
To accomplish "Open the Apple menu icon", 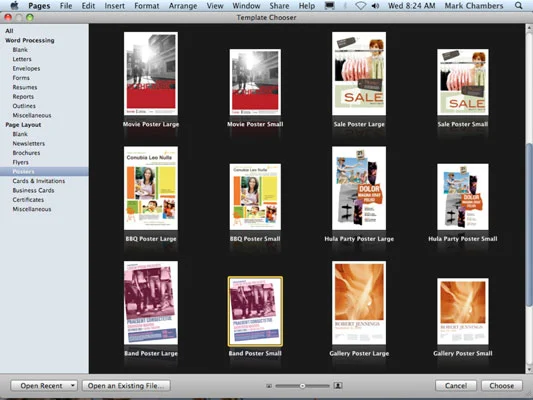I will [x=14, y=5].
